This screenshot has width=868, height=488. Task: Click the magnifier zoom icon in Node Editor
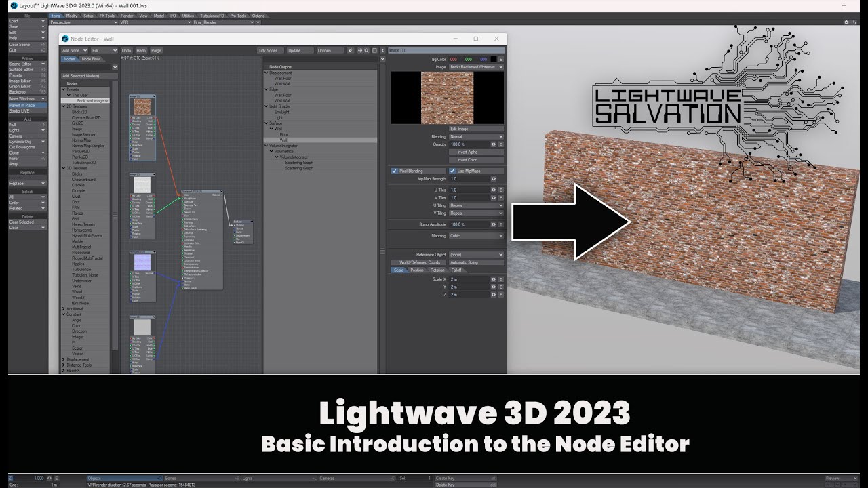pos(367,50)
